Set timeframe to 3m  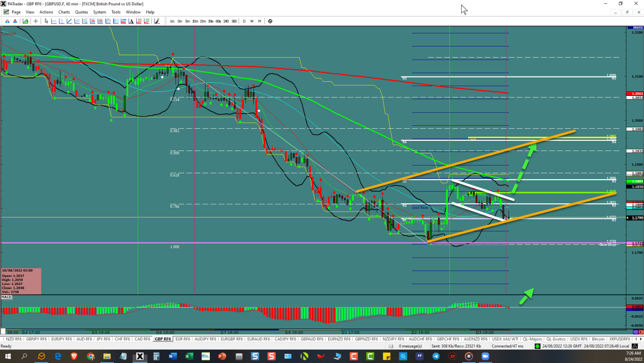tap(180, 21)
